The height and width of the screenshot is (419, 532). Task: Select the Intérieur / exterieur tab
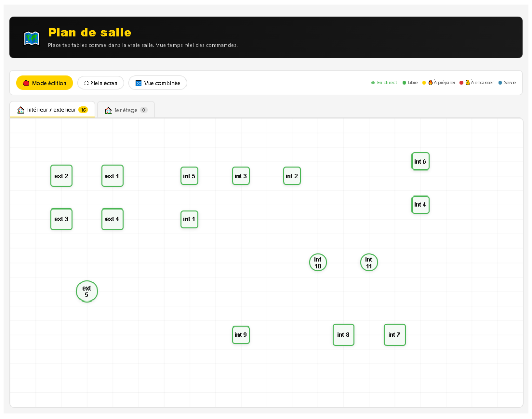point(52,110)
